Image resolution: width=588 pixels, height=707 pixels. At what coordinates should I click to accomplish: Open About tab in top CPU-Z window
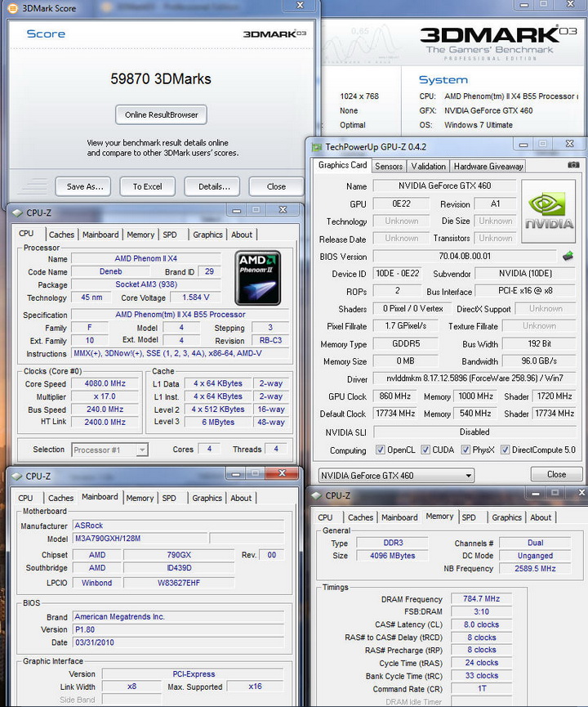242,235
